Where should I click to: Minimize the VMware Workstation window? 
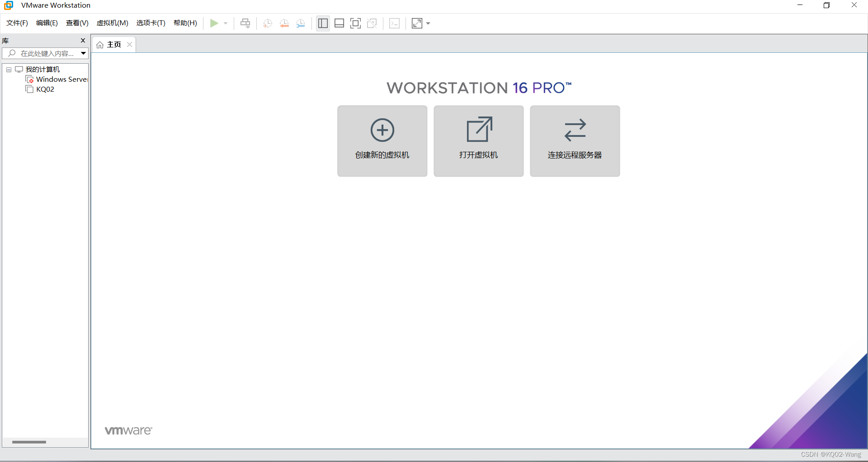(800, 5)
